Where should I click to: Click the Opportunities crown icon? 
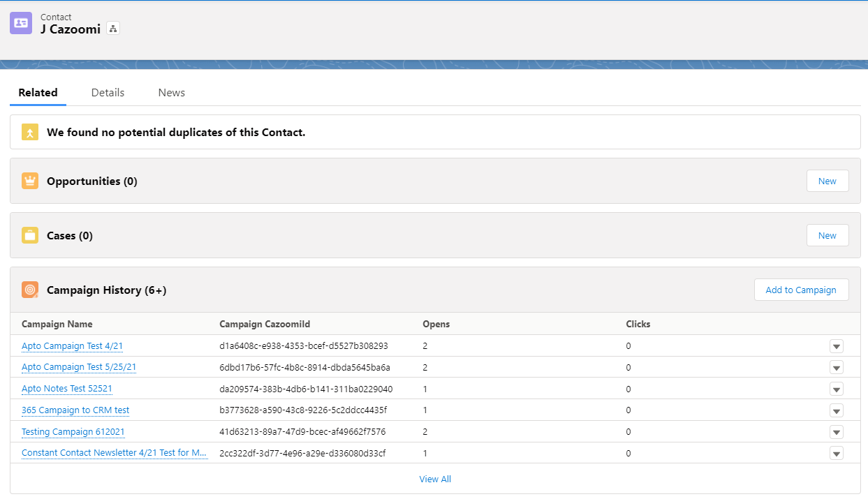pyautogui.click(x=30, y=181)
